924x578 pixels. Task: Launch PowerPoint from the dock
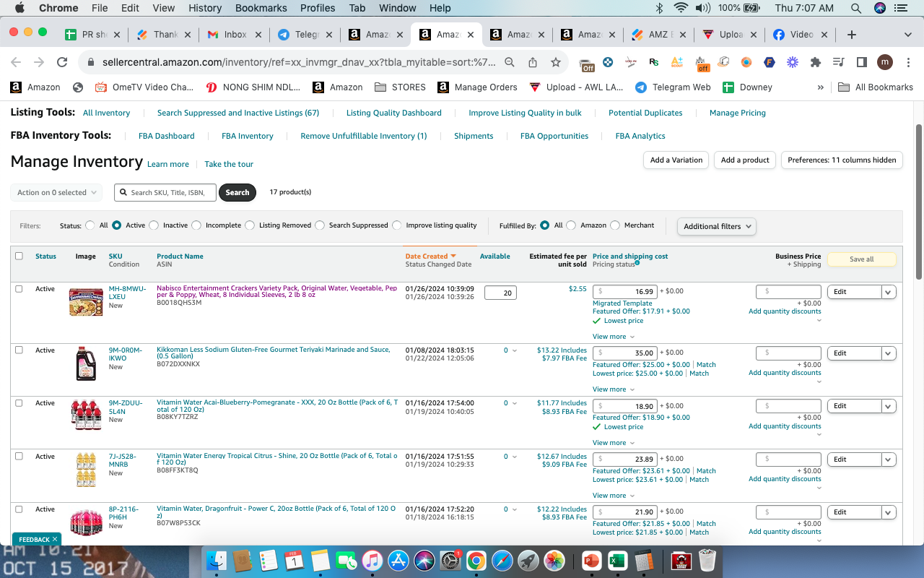(592, 561)
